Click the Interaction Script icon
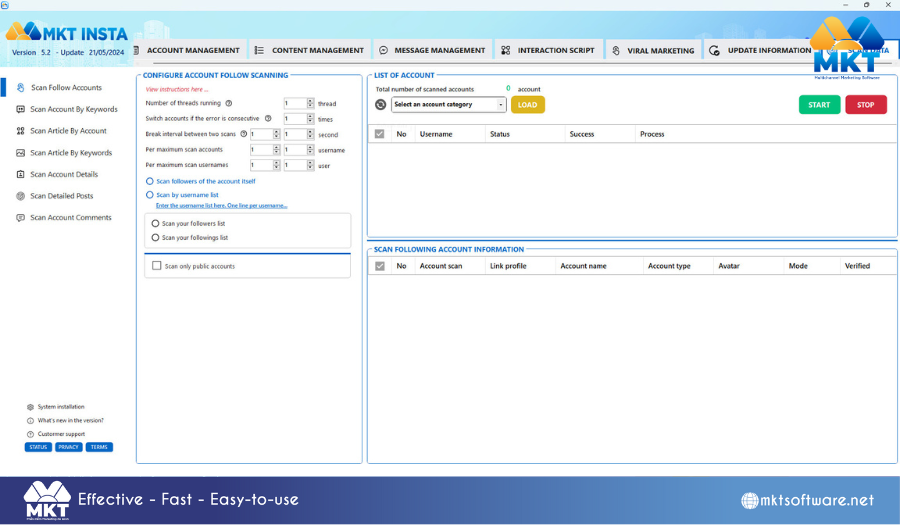This screenshot has width=900, height=525. click(x=506, y=50)
